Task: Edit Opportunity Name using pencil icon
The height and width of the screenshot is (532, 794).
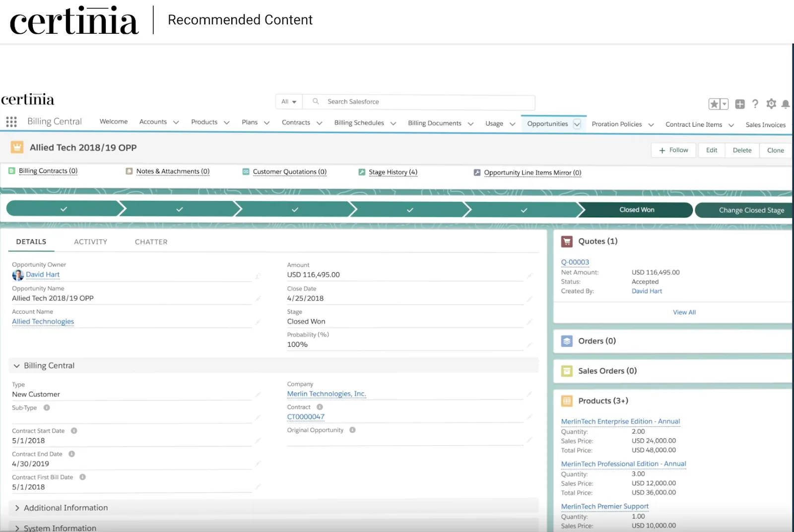Action: click(258, 299)
